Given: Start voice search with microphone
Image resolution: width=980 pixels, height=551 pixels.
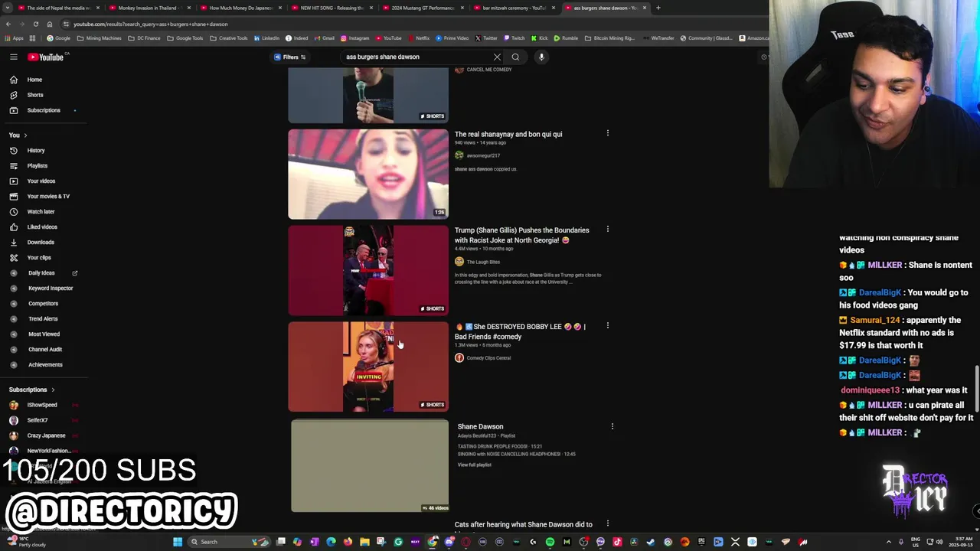Looking at the screenshot, I should (541, 57).
